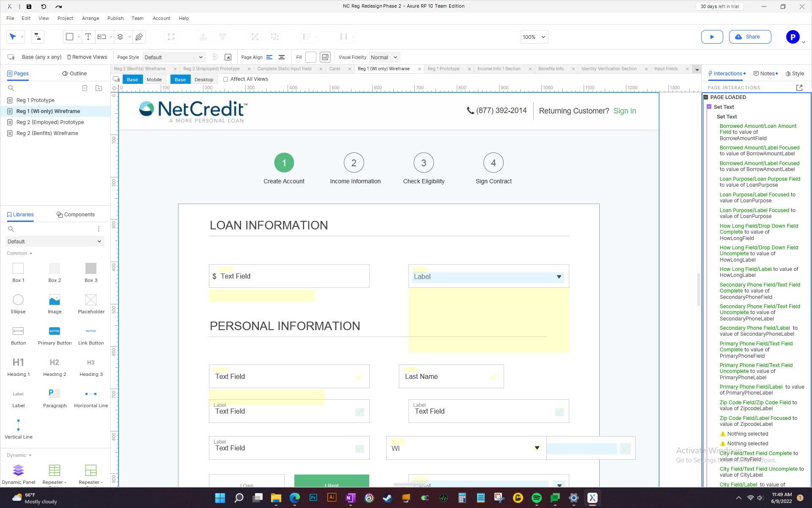Close the Caret document tab
812x508 pixels.
point(350,69)
